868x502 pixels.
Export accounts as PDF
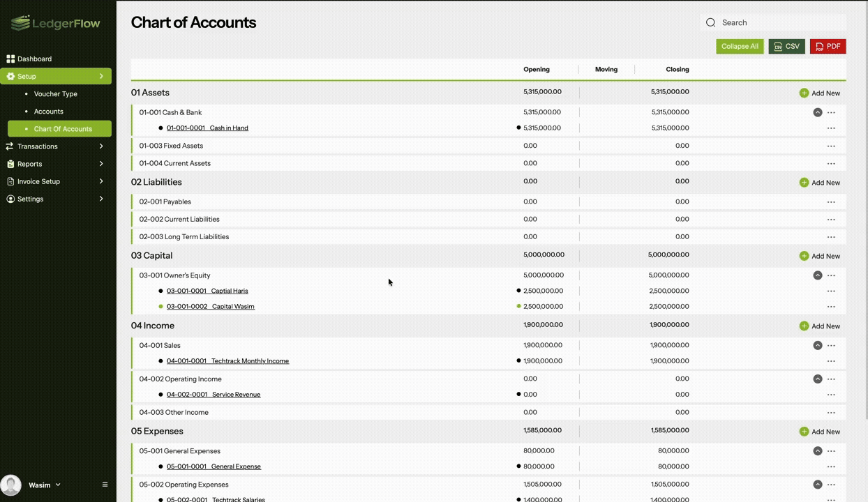click(828, 47)
